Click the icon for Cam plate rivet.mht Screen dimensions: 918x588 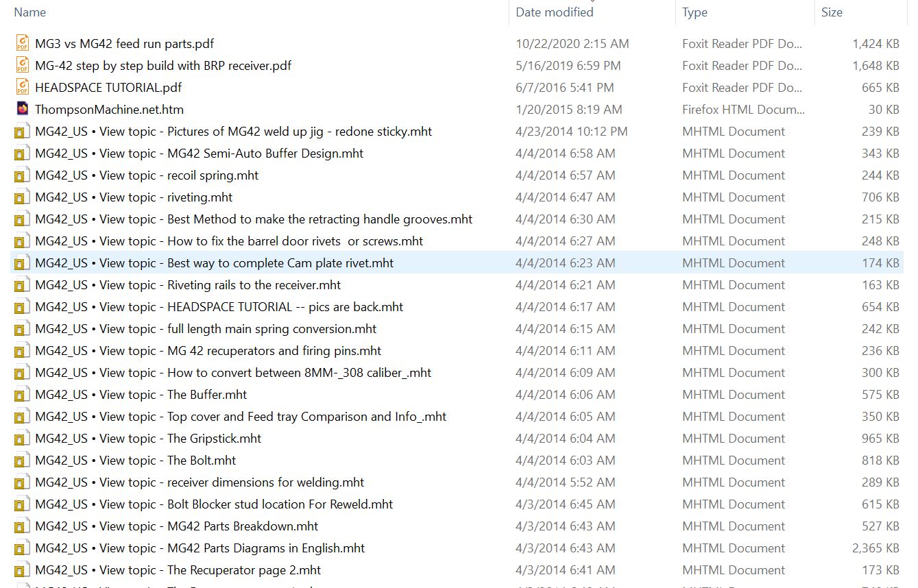(x=23, y=263)
